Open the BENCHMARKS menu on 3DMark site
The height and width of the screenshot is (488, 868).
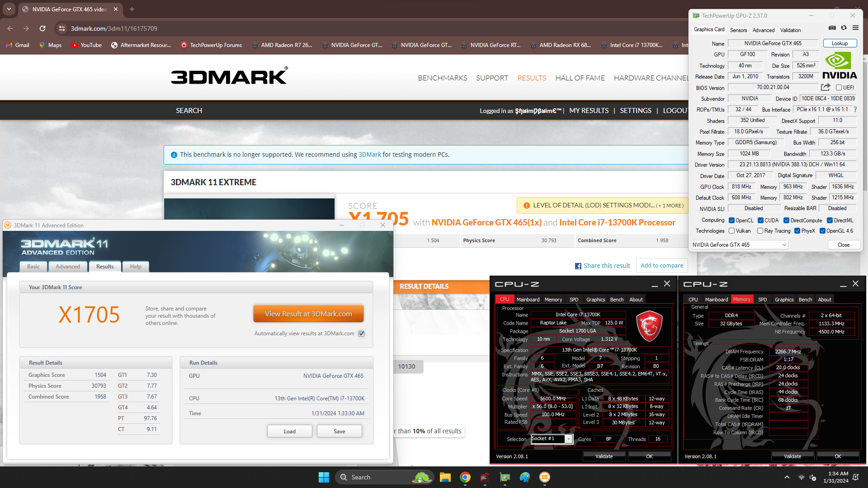tap(442, 78)
